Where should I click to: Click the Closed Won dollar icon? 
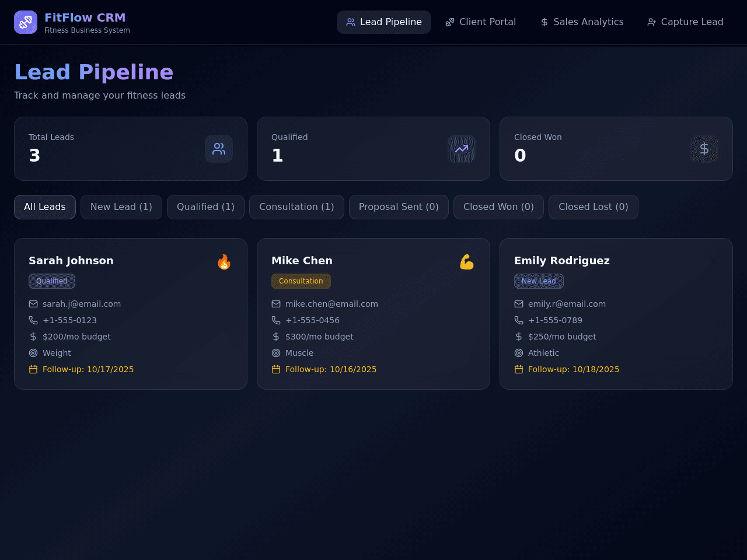click(704, 149)
